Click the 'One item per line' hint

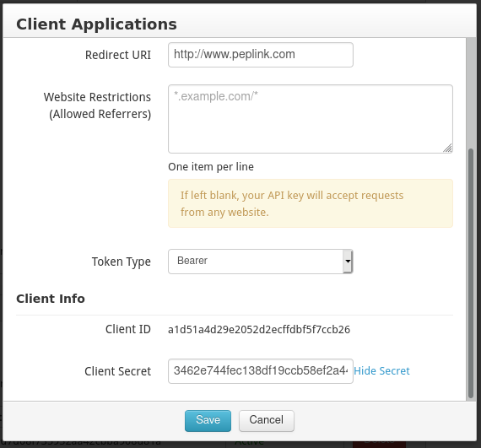[211, 167]
